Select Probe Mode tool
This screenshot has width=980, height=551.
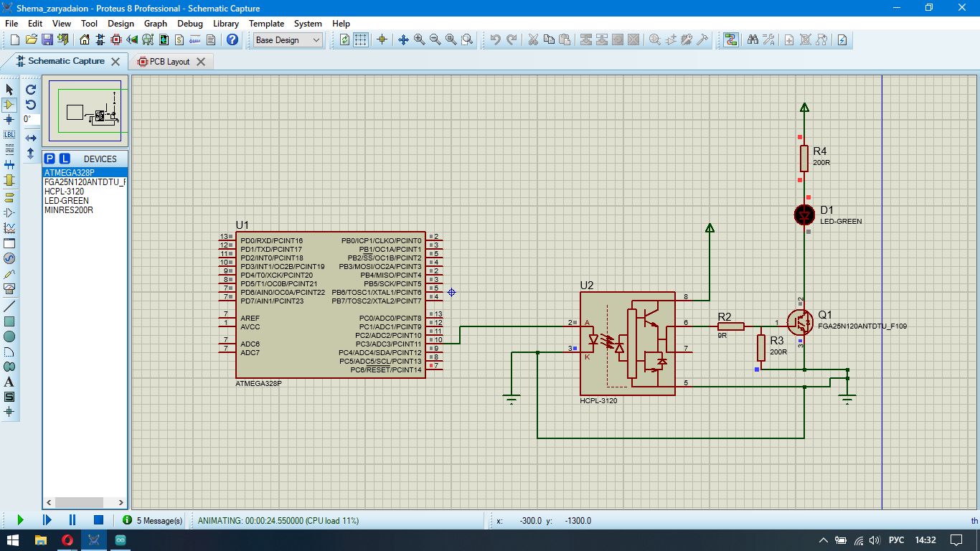[9, 273]
